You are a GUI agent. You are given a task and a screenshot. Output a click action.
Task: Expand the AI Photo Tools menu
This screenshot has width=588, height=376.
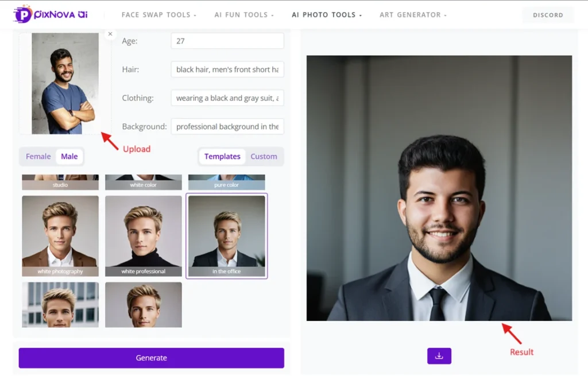tap(327, 15)
